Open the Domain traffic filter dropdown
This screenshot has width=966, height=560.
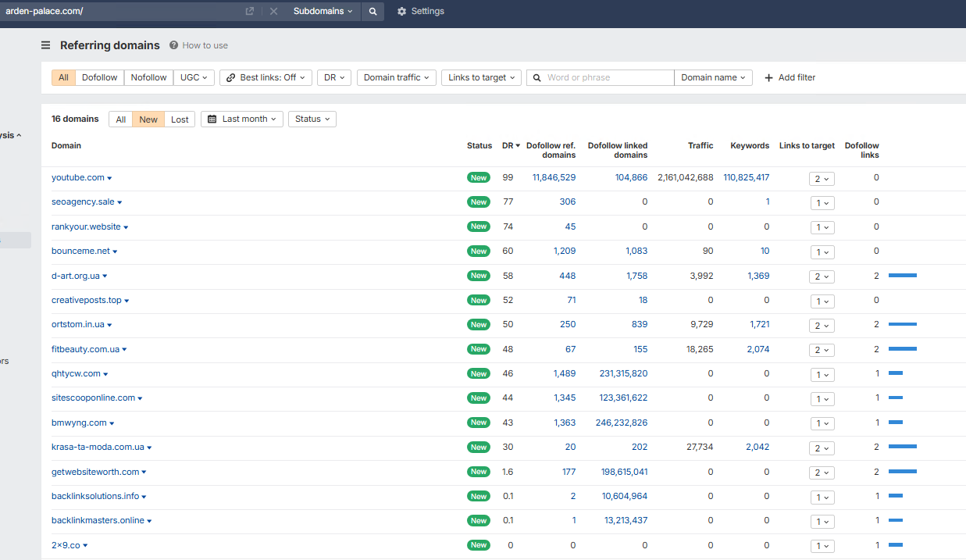pyautogui.click(x=397, y=77)
